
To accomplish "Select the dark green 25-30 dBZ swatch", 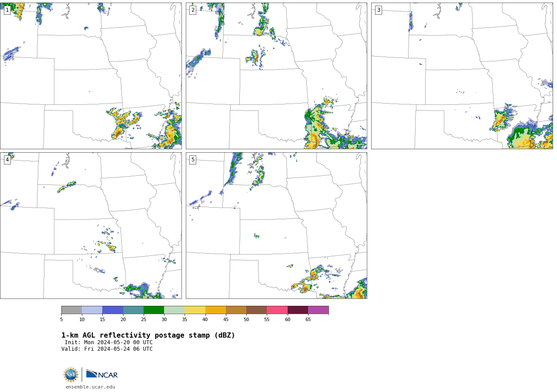I will point(154,310).
